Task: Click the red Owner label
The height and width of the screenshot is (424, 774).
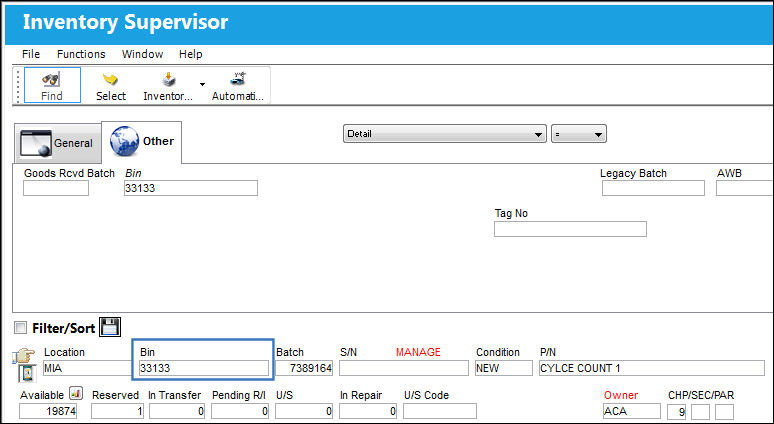Action: click(x=621, y=395)
